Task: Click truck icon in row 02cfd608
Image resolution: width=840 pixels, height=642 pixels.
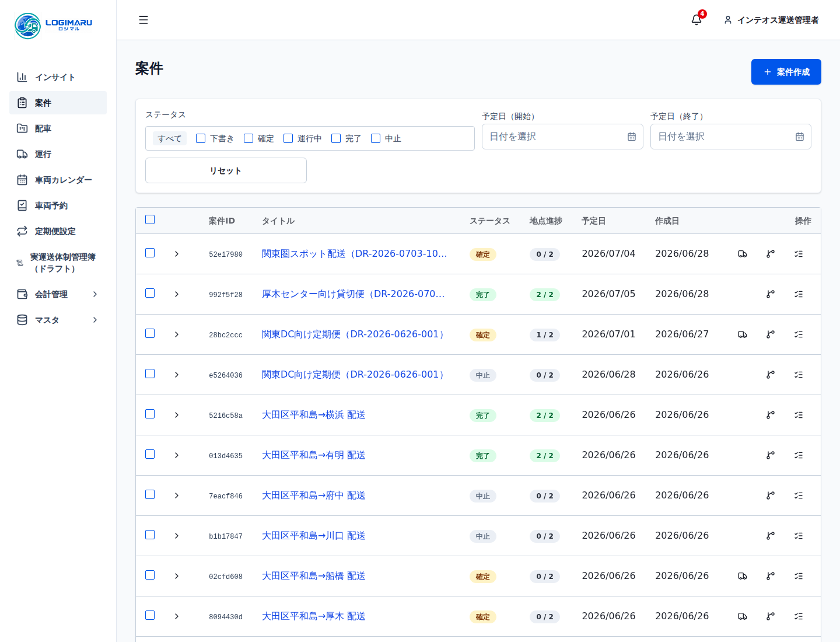Action: pos(743,576)
